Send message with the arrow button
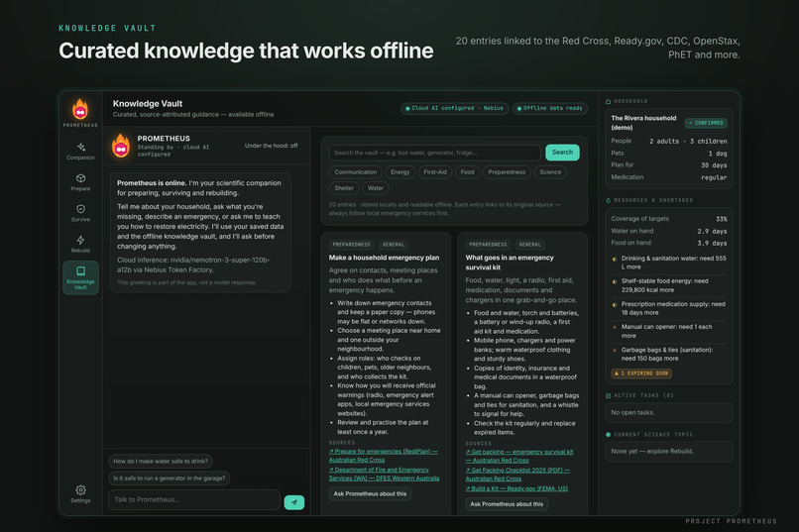 (x=294, y=502)
